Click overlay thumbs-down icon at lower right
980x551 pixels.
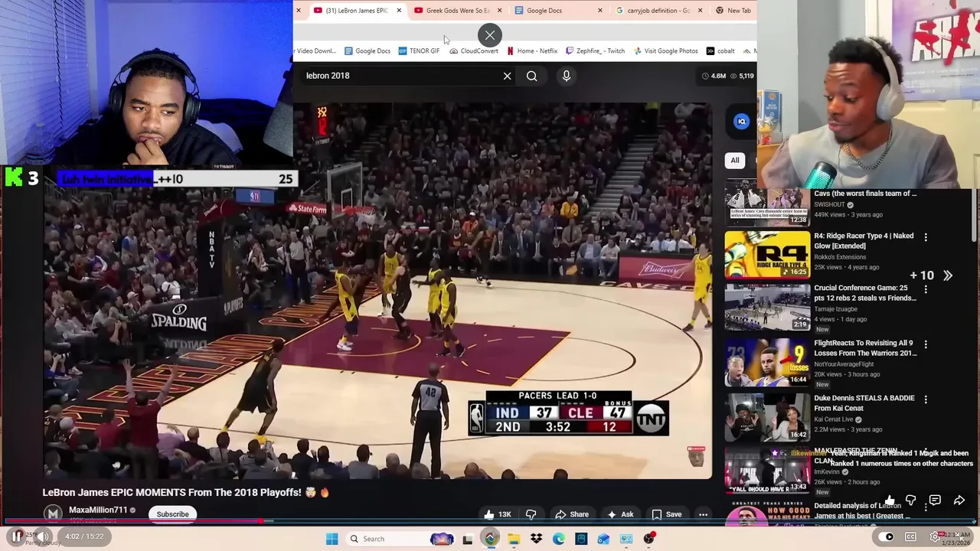pyautogui.click(x=911, y=501)
